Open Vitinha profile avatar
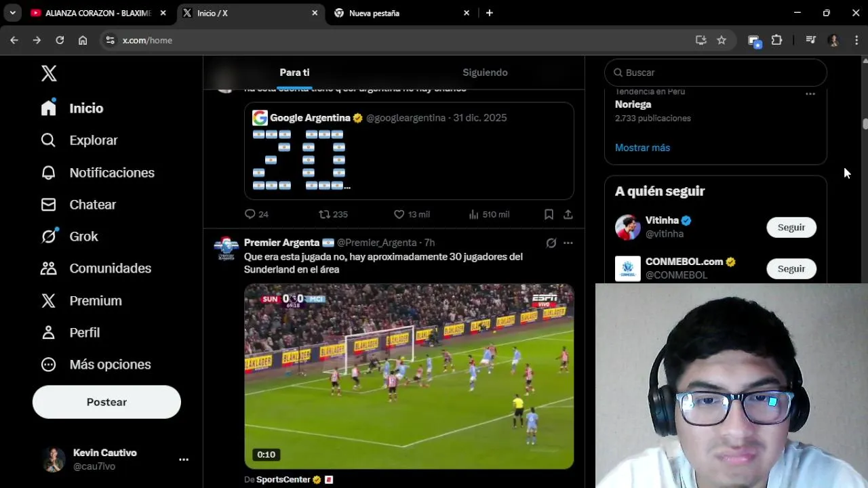The width and height of the screenshot is (868, 488). coord(628,227)
